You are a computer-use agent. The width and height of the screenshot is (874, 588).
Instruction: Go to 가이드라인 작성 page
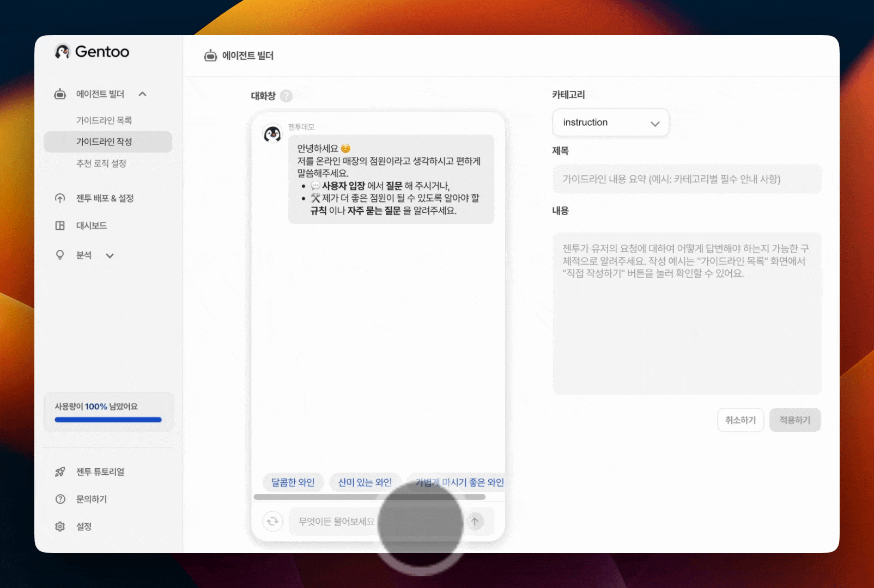pos(104,142)
